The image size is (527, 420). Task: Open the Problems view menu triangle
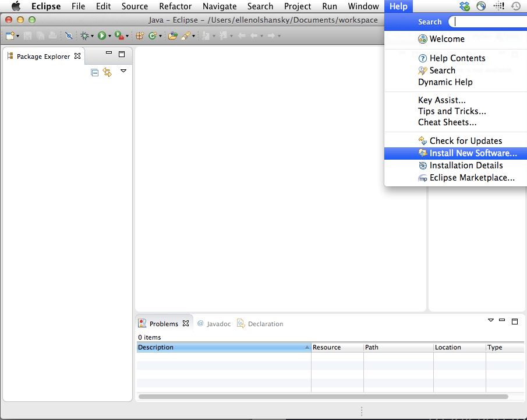click(x=491, y=320)
